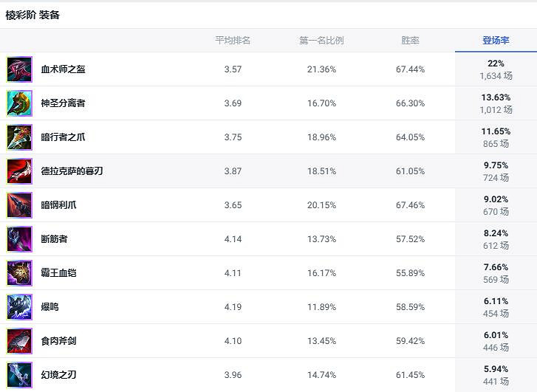Screen dimensions: 537x392
Task: Click the 德拉克萨的暮刃 item icon
Action: click(x=19, y=171)
